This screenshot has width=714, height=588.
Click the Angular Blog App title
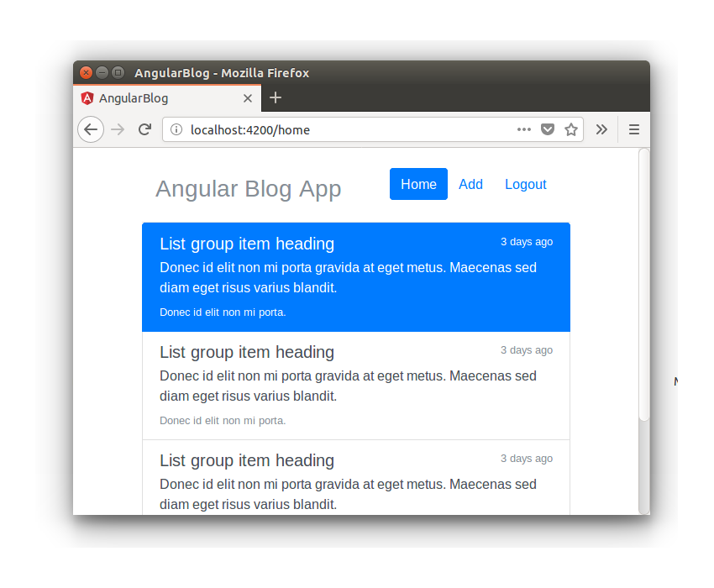(248, 188)
